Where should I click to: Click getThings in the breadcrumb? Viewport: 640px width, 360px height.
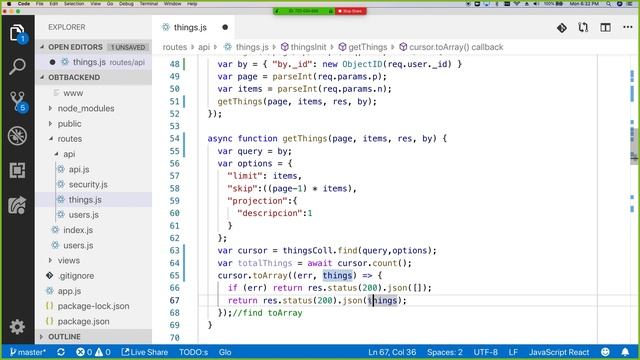(367, 47)
